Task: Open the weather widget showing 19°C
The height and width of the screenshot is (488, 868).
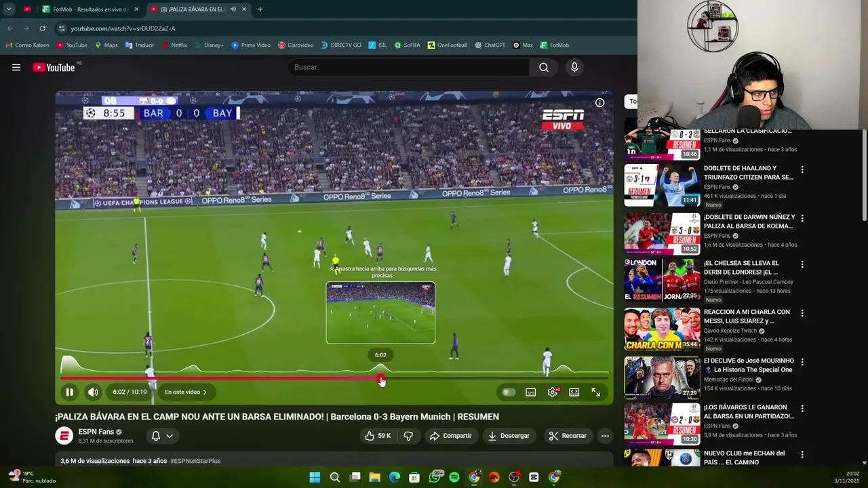Action: click(x=31, y=477)
